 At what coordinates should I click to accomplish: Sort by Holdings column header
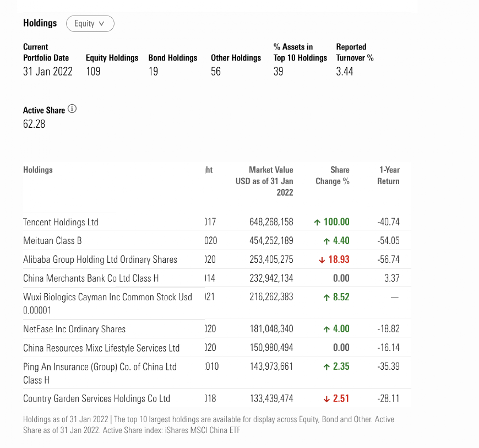pyautogui.click(x=38, y=170)
